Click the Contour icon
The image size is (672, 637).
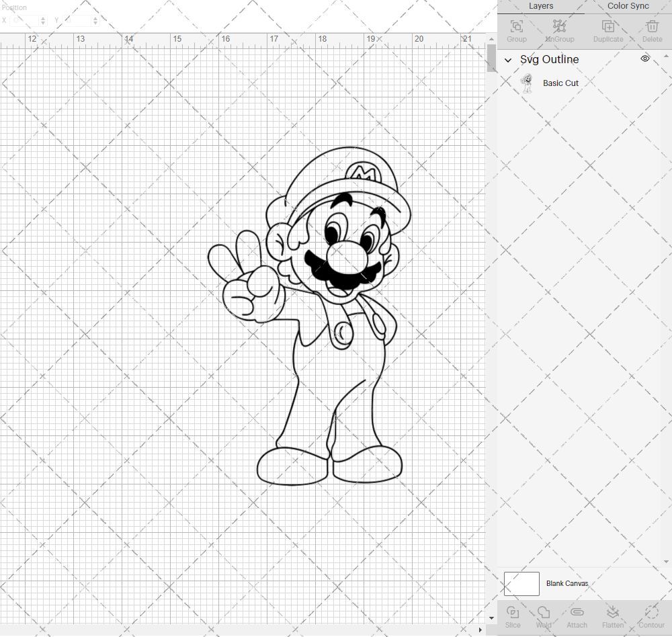click(650, 613)
